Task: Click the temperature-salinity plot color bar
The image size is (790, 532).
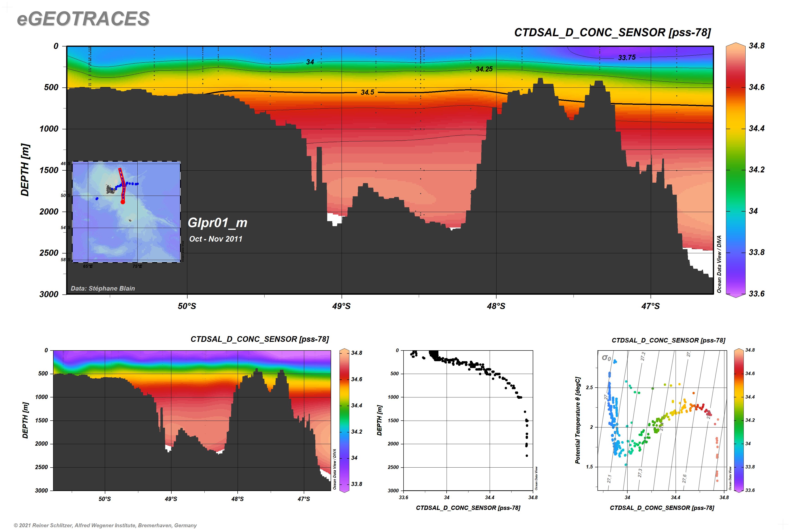Action: (739, 420)
